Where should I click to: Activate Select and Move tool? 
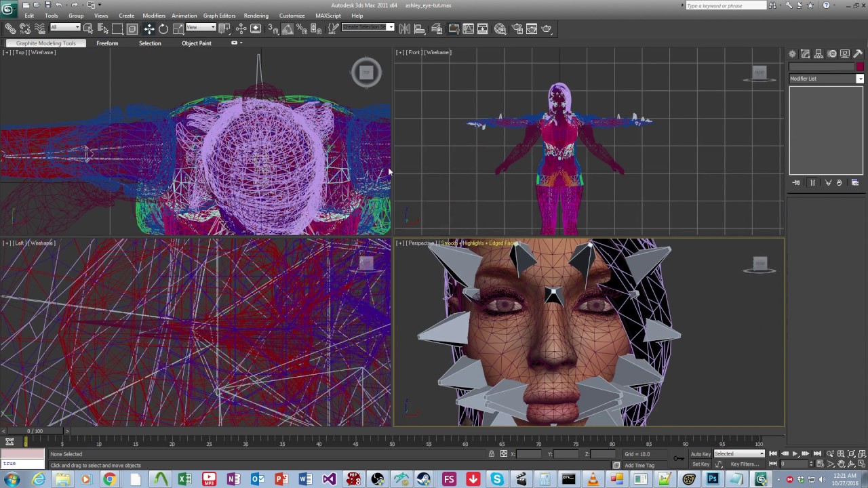click(149, 28)
